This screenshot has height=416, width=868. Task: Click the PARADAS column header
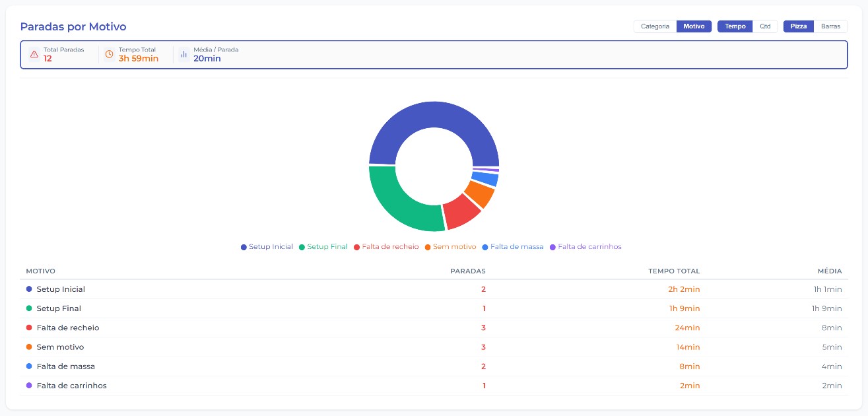click(468, 271)
